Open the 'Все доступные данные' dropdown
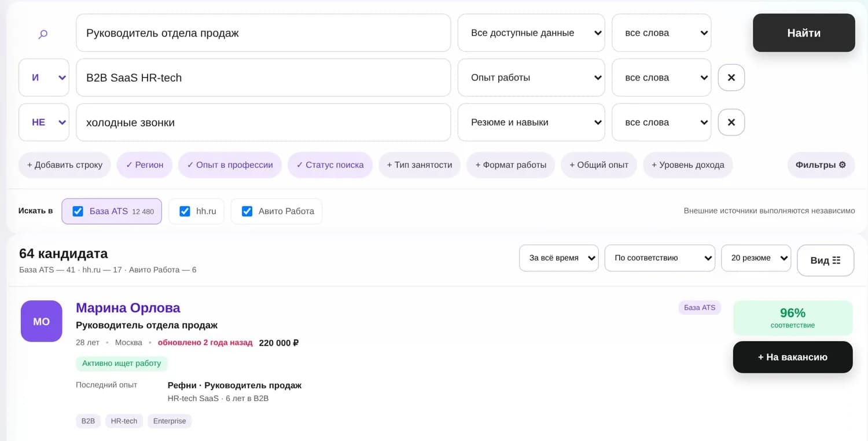Screen dimensions: 868x441 (531, 33)
